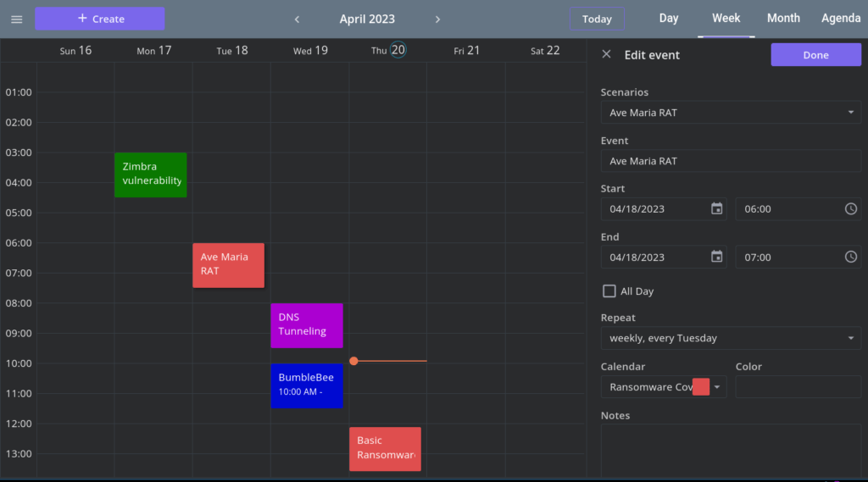Close the Edit event panel
The width and height of the screenshot is (868, 482).
point(606,54)
